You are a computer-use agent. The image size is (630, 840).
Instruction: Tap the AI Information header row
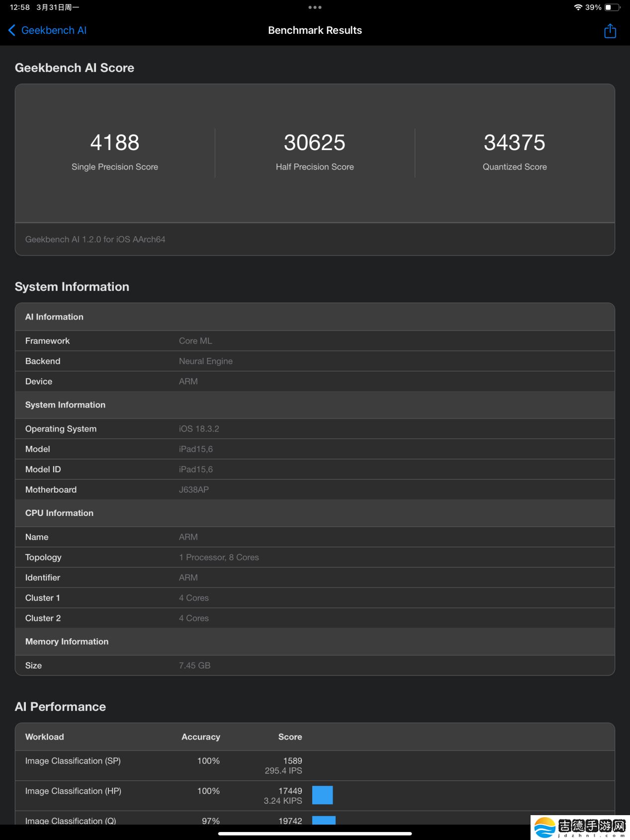(315, 317)
